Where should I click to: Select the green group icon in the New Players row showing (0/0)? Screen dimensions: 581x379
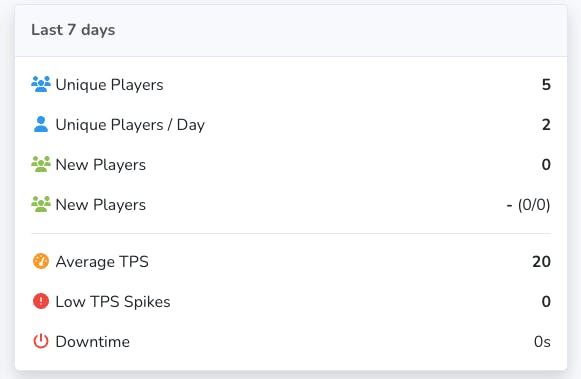tap(41, 204)
